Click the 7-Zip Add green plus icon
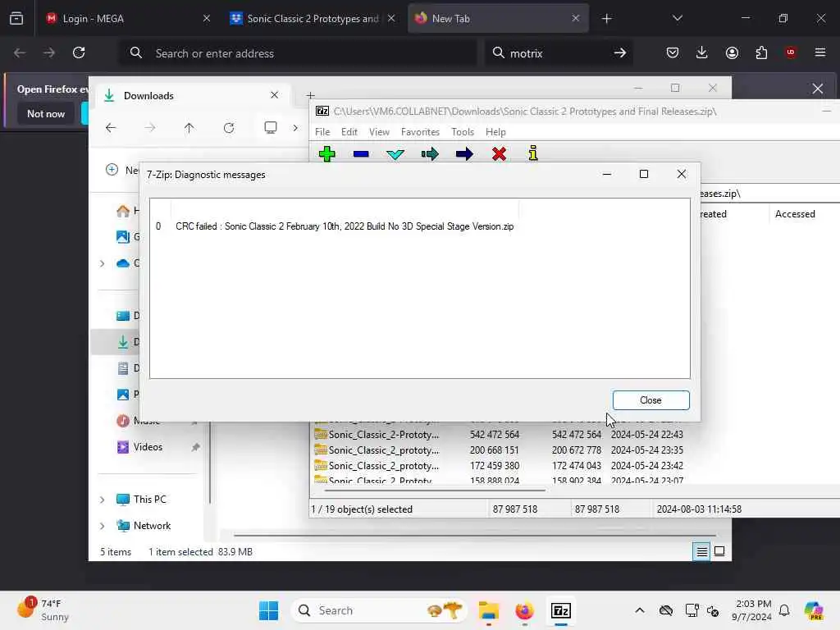840x630 pixels. click(x=326, y=153)
